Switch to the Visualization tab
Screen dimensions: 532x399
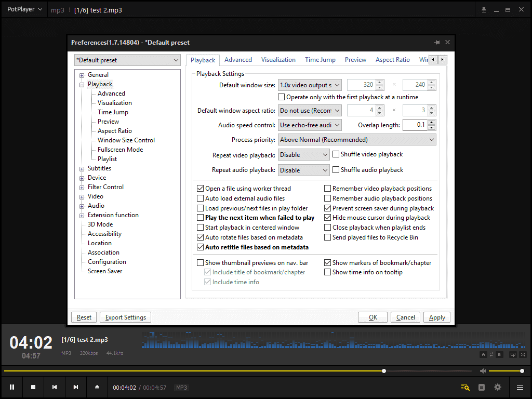tap(278, 60)
